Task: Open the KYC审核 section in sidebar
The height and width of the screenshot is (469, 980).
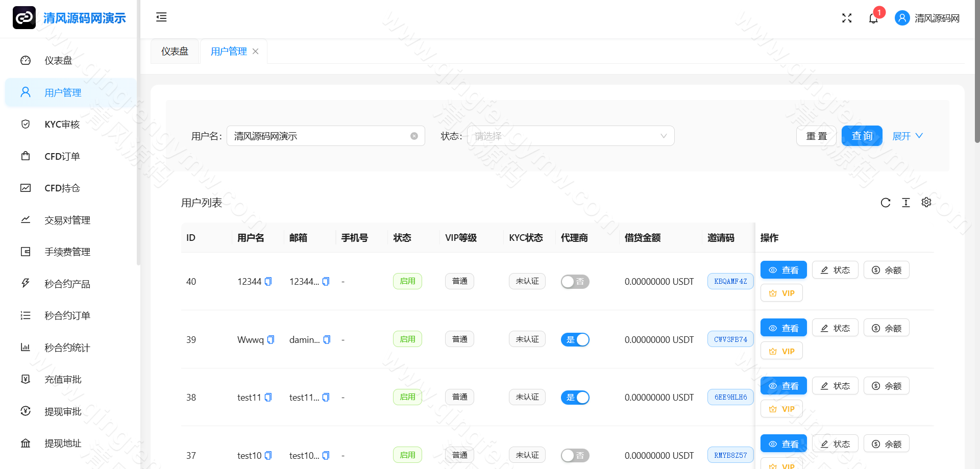Action: pos(62,124)
